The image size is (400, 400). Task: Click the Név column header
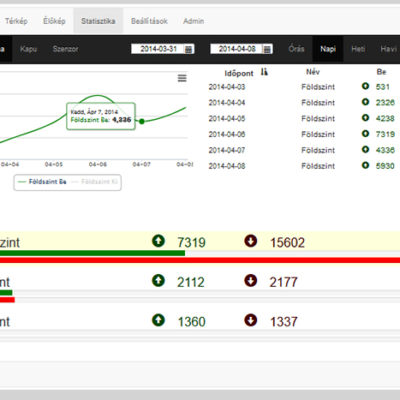pos(313,72)
